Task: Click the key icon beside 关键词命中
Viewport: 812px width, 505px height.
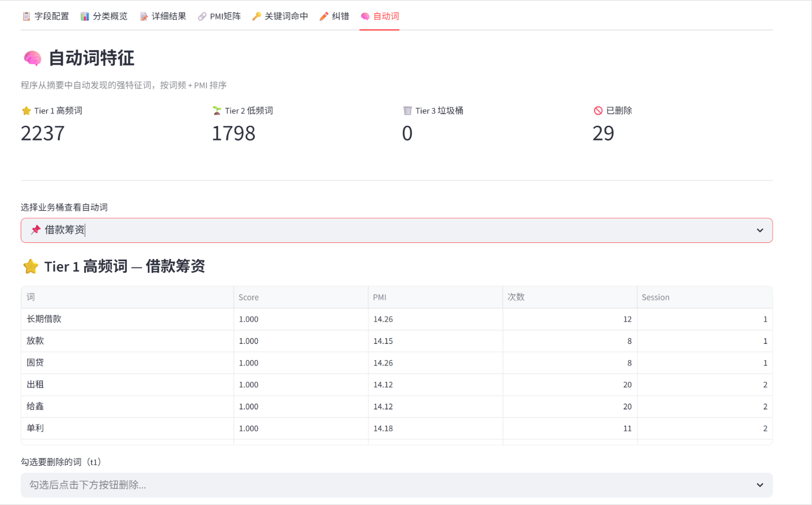Action: [256, 17]
